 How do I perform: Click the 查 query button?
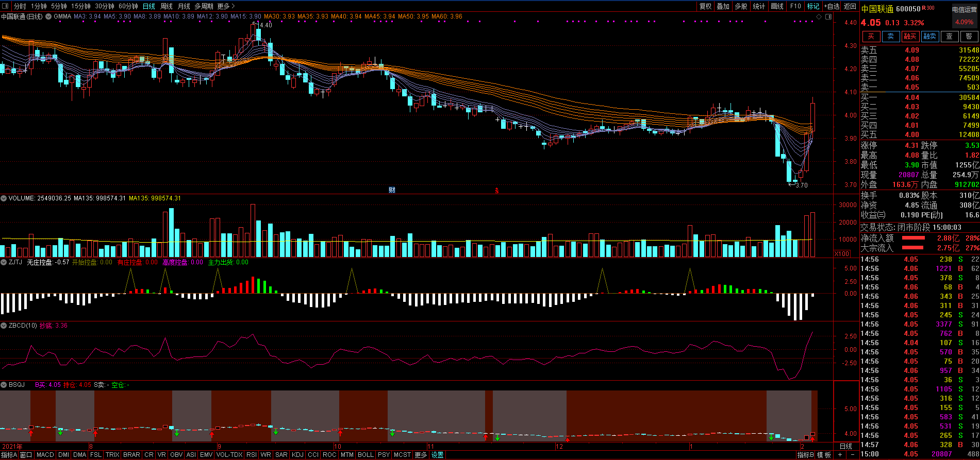(x=949, y=36)
